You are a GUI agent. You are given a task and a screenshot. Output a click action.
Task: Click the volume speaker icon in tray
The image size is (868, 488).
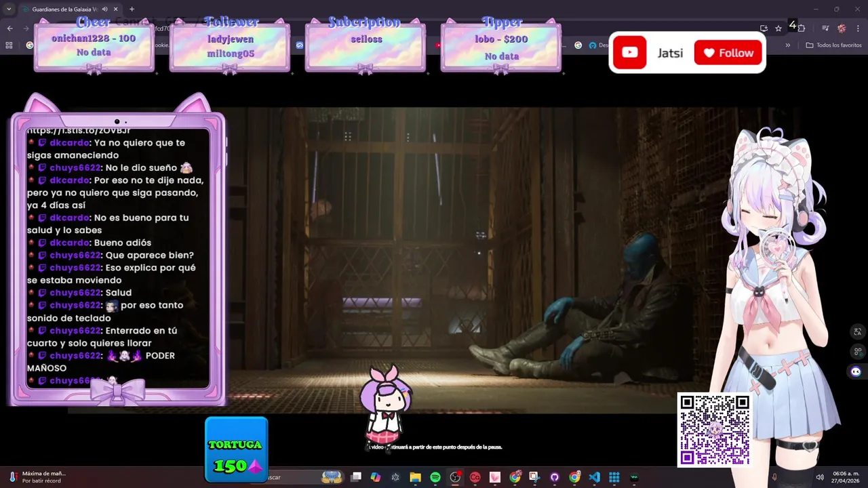[819, 477]
